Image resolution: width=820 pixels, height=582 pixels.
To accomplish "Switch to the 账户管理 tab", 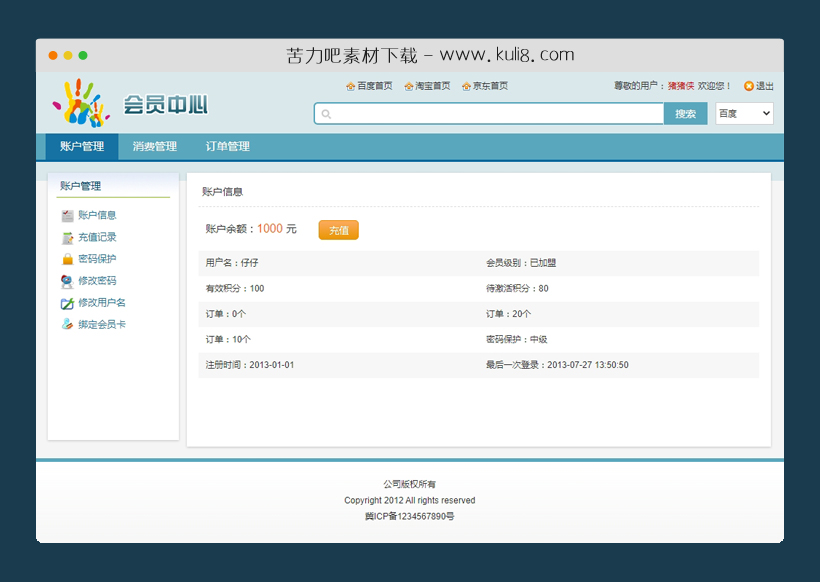I will [82, 147].
